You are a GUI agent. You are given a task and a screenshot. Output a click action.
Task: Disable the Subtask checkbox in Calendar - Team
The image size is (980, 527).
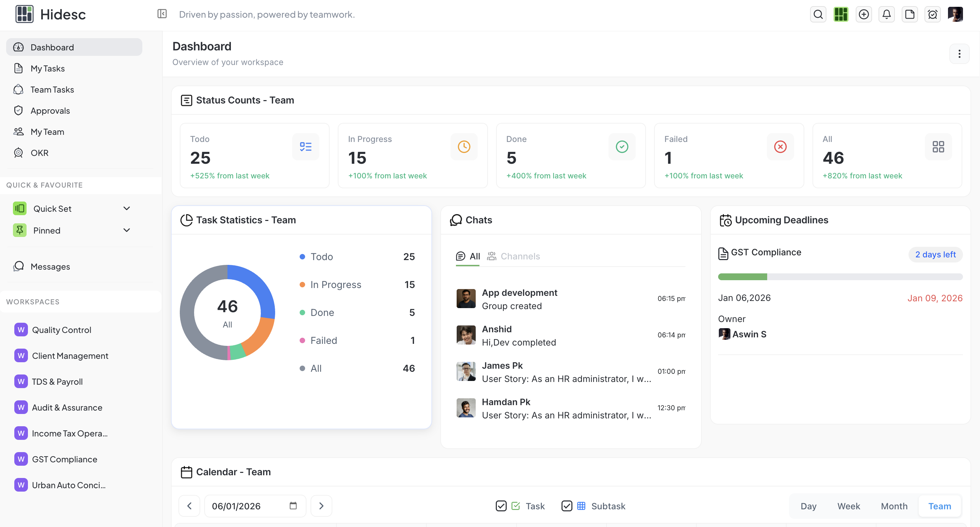coord(567,506)
